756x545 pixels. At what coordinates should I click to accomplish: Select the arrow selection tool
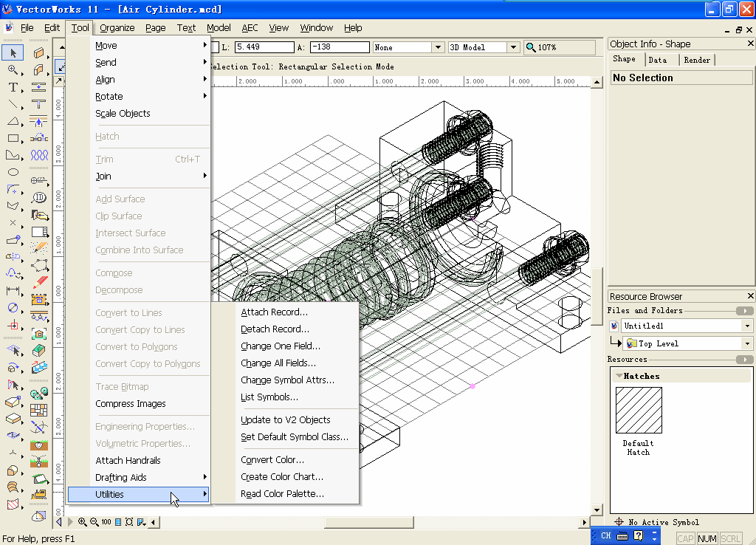pos(13,52)
